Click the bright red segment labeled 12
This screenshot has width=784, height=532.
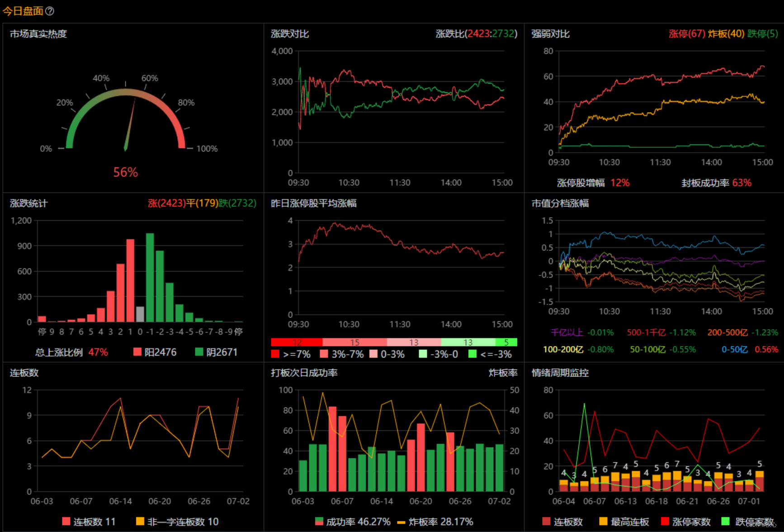[297, 342]
